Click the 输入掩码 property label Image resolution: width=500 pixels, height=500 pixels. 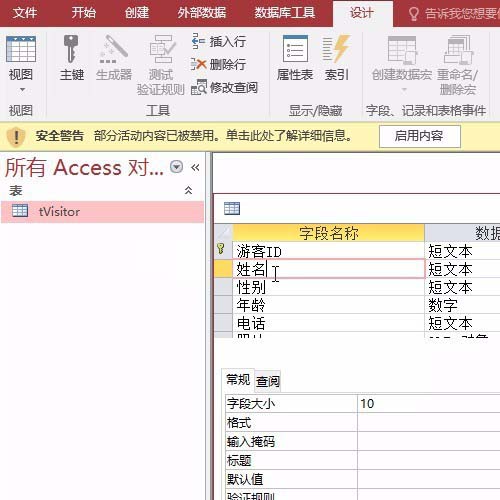pos(251,442)
